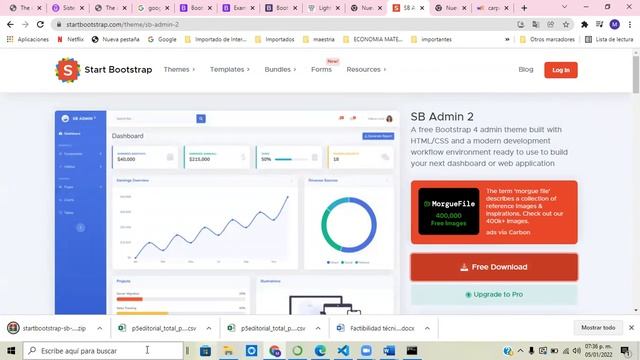Click the Start Bootstrap logo
Screen dimensions: 640x360
click(104, 70)
